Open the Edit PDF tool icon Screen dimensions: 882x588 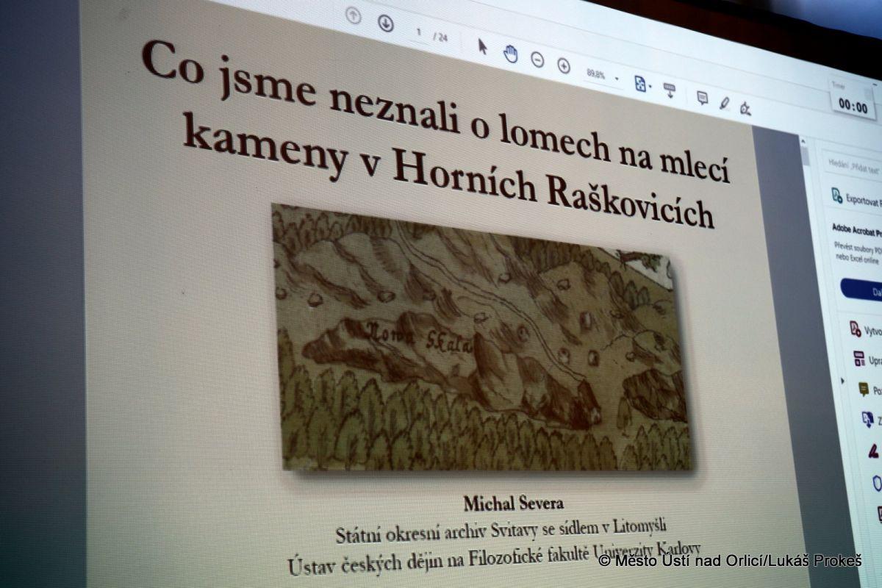(x=858, y=359)
